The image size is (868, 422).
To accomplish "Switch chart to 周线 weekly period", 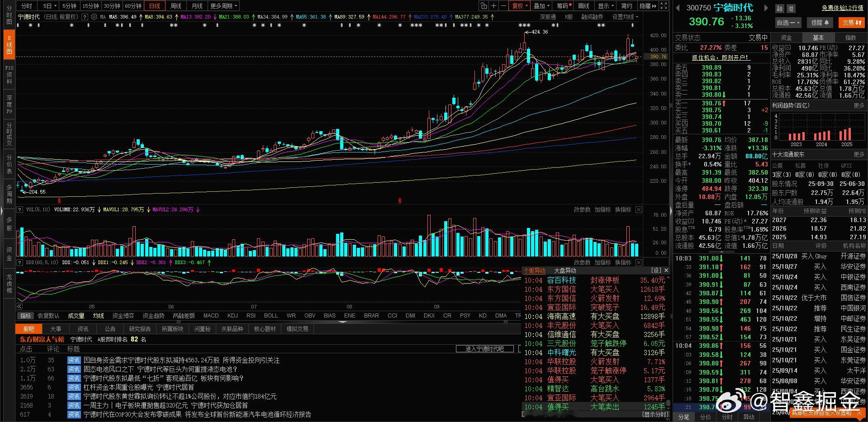I will (x=176, y=6).
